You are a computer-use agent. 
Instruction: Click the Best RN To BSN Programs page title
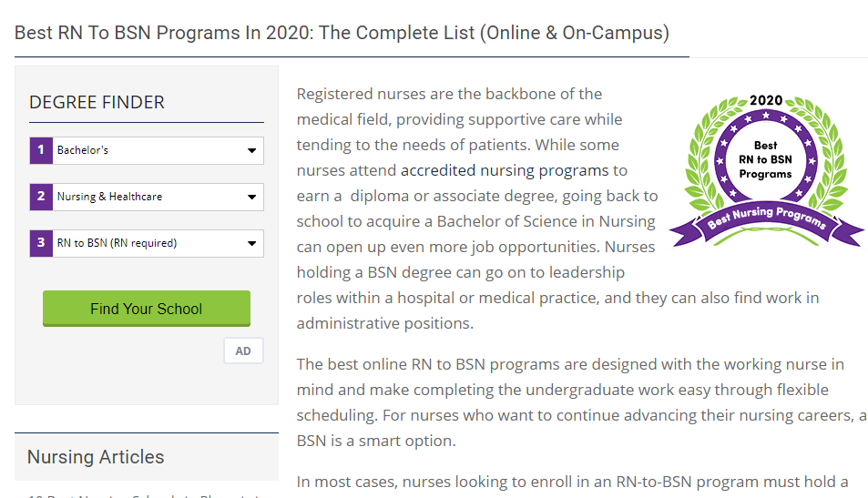342,33
